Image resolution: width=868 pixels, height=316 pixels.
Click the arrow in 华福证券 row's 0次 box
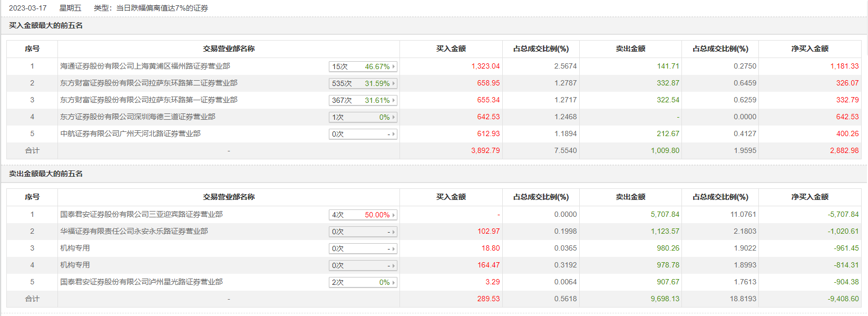point(393,232)
